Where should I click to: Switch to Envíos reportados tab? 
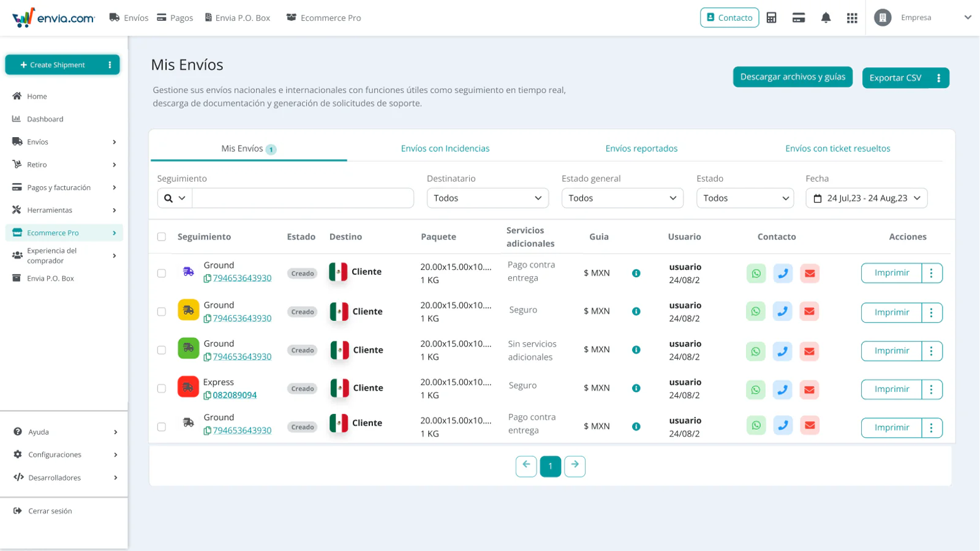[x=641, y=149]
